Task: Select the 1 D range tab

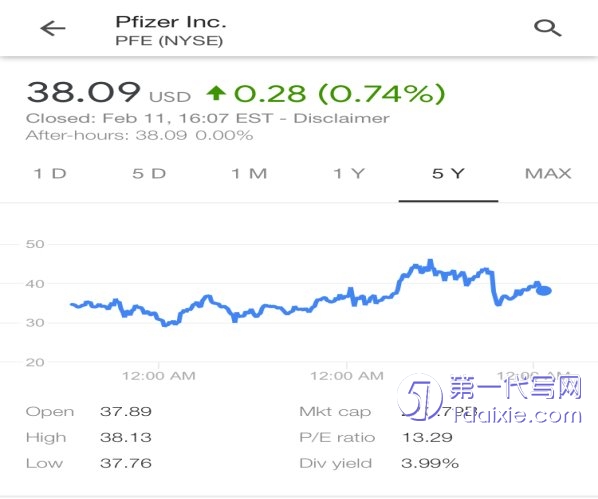Action: [50, 174]
